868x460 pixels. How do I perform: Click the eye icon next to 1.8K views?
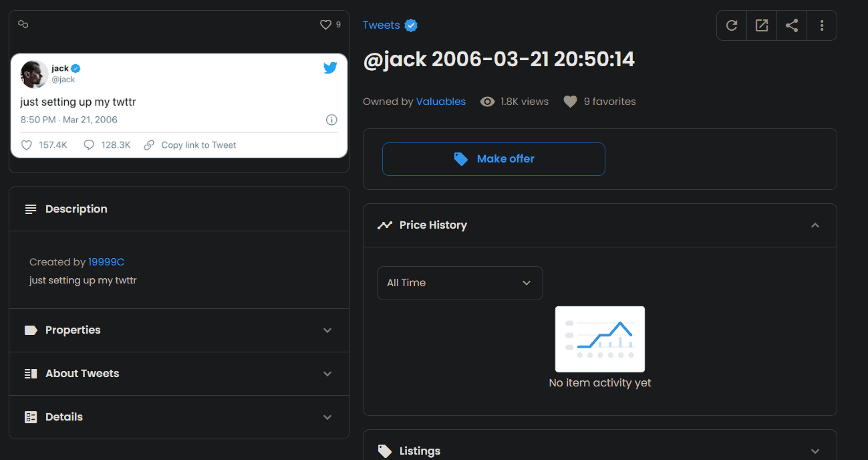pos(488,102)
